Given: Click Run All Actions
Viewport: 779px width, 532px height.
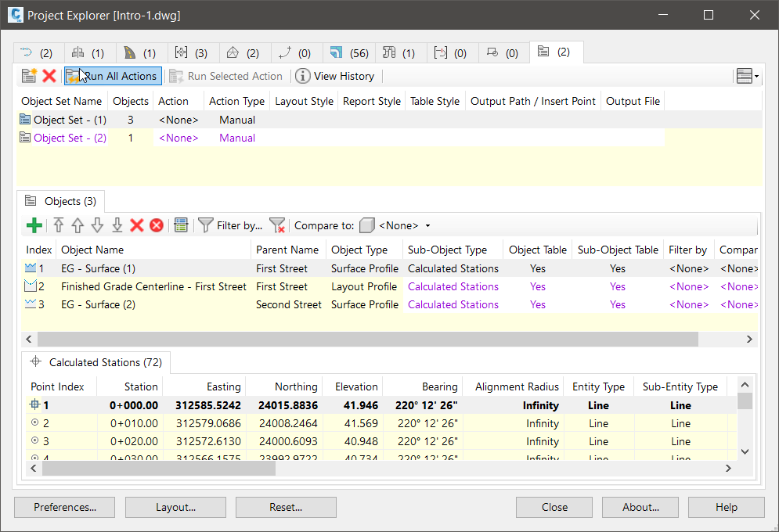Looking at the screenshot, I should 113,76.
